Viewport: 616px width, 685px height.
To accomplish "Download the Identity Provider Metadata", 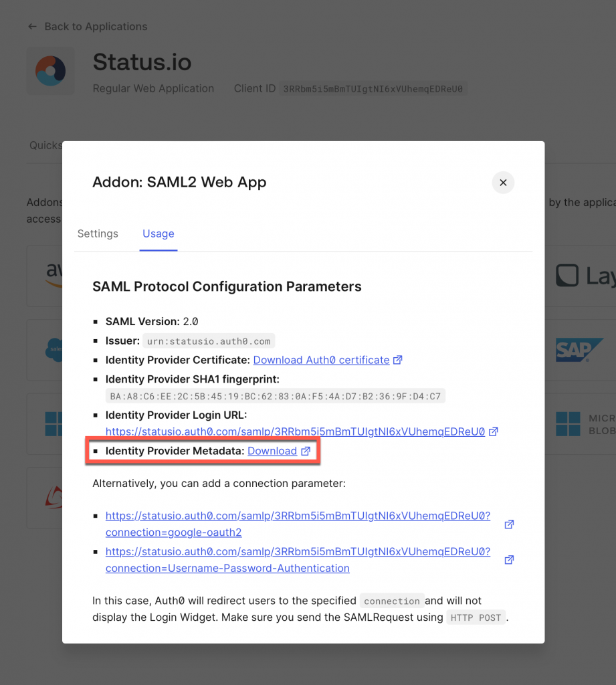I will [x=272, y=451].
